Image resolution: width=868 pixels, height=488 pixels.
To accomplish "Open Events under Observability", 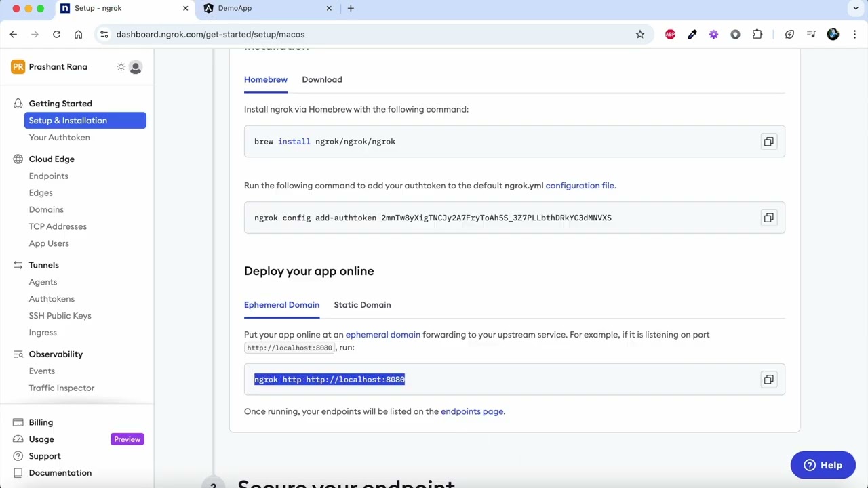I will (42, 371).
